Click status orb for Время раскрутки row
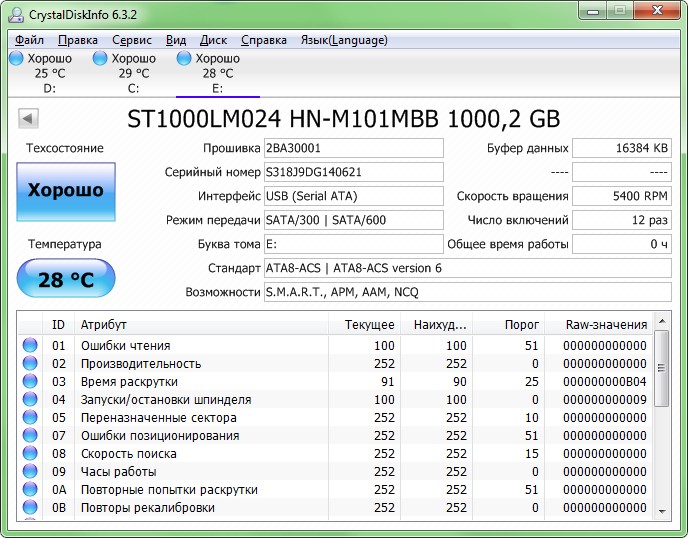 click(30, 381)
